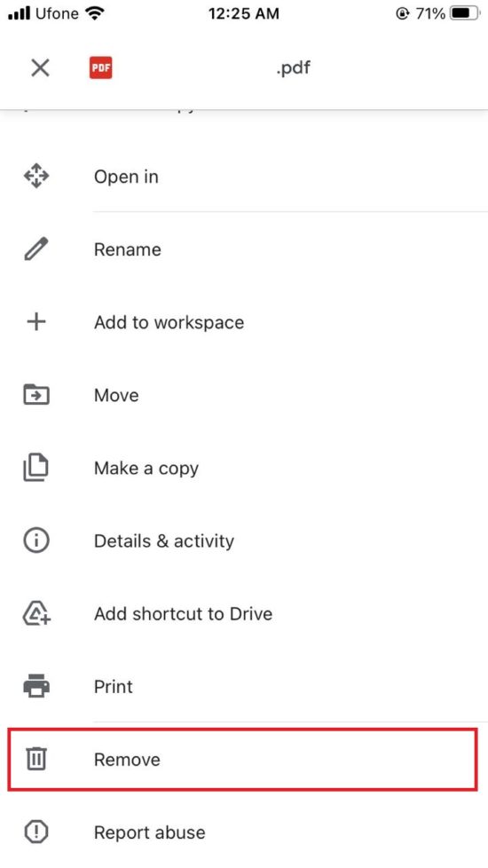Tap the Report abuse warning icon
488x868 pixels.
(x=36, y=832)
